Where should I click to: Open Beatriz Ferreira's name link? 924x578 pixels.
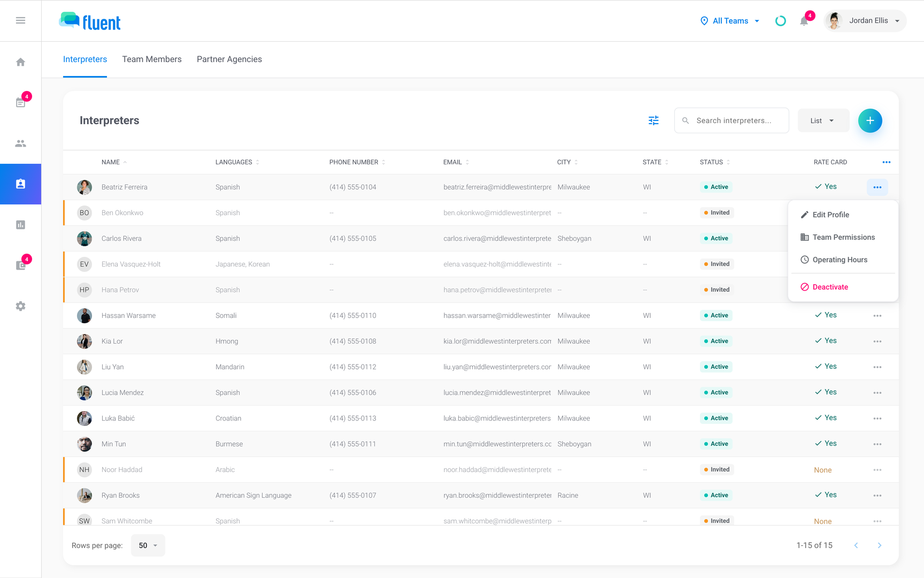click(x=125, y=187)
